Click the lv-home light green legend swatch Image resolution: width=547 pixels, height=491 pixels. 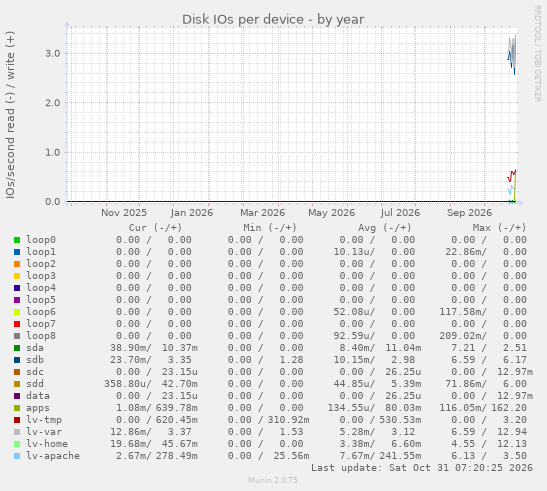(17, 444)
